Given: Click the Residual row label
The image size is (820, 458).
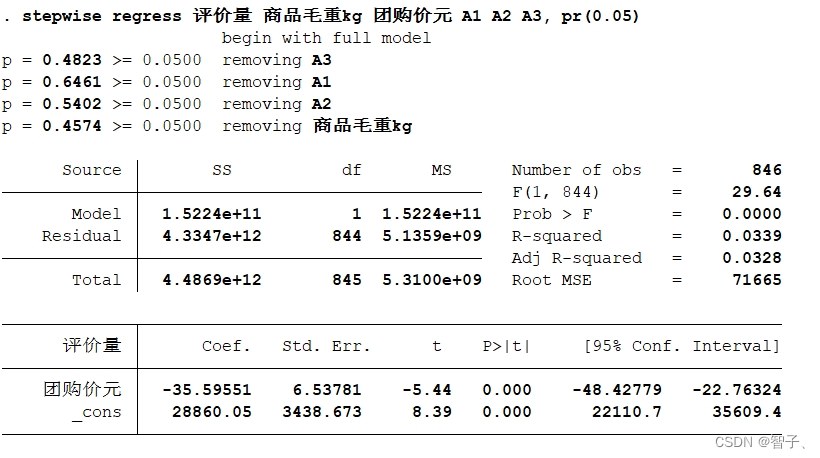Looking at the screenshot, I should (82, 236).
